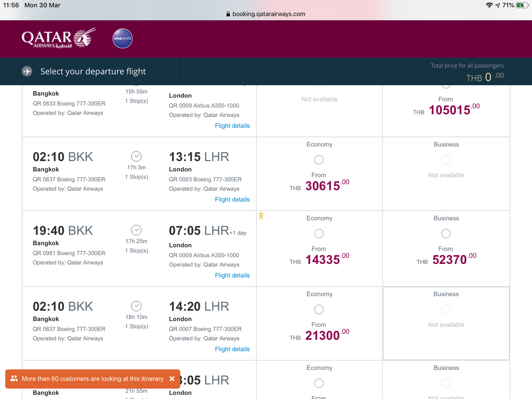Click the THB 105015 Business fare price

(446, 110)
